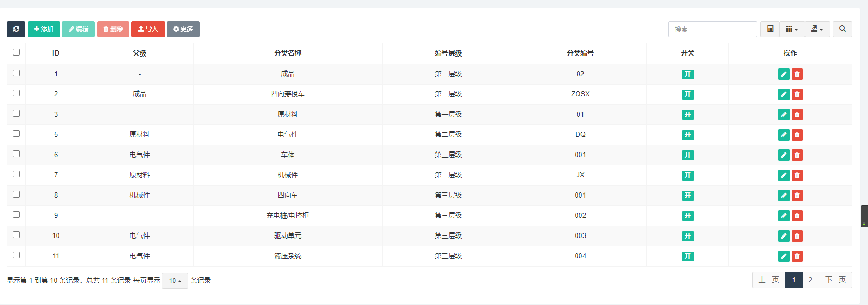The width and height of the screenshot is (868, 305).
Task: Delete the 成品 row with trash icon
Action: point(797,74)
